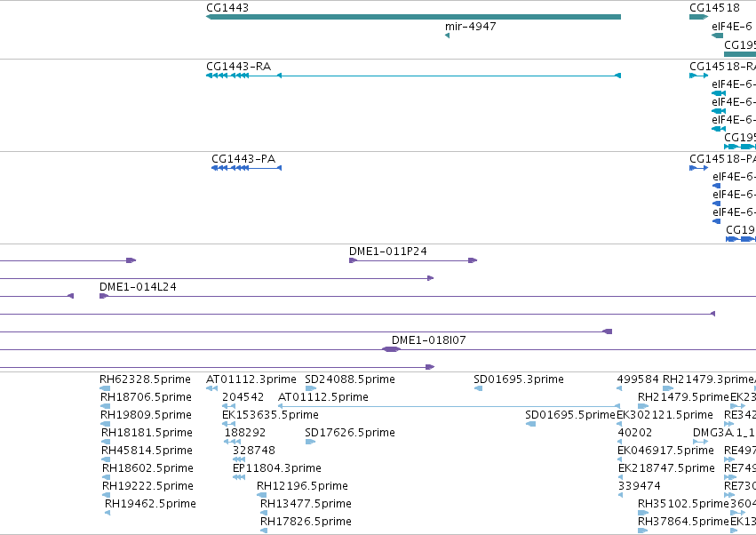Click the RH45814.5prime label
756x535 pixels.
coord(147,451)
